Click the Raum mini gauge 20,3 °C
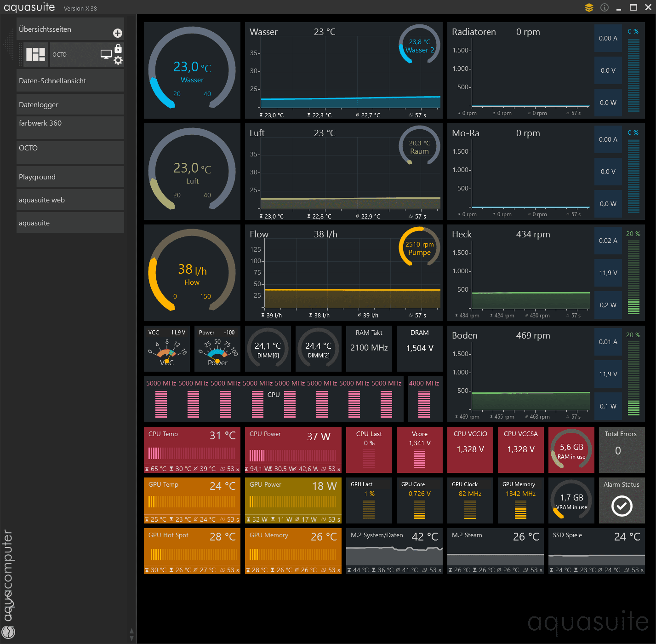 [x=419, y=145]
